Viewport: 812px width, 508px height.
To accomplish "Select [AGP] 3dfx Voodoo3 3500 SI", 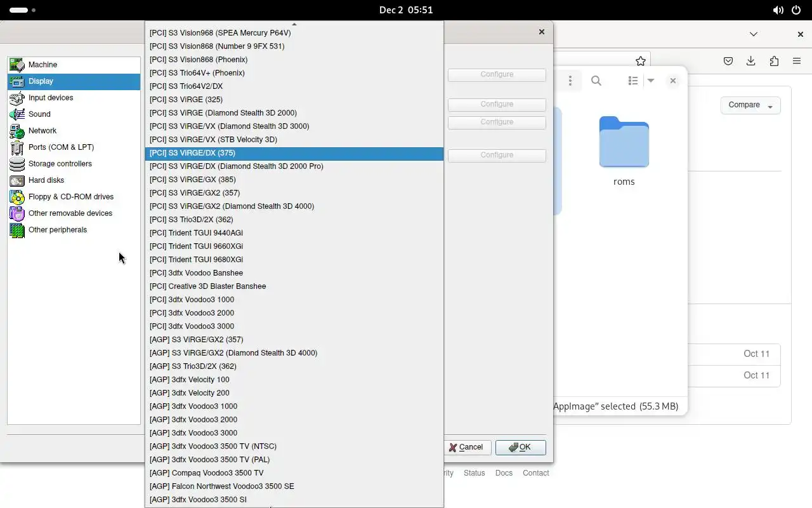I will click(294, 500).
